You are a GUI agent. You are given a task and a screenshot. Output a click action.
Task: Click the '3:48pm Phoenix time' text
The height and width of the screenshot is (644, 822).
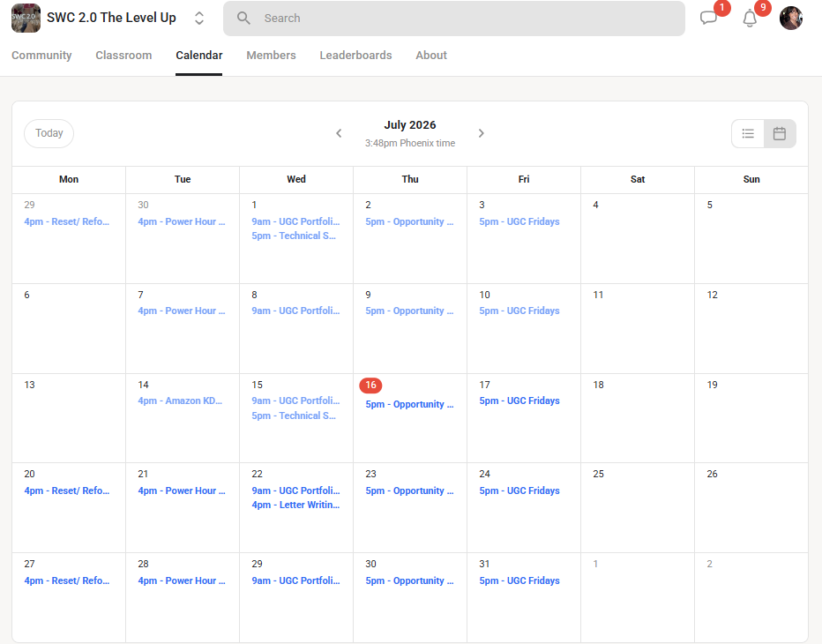[x=410, y=143]
